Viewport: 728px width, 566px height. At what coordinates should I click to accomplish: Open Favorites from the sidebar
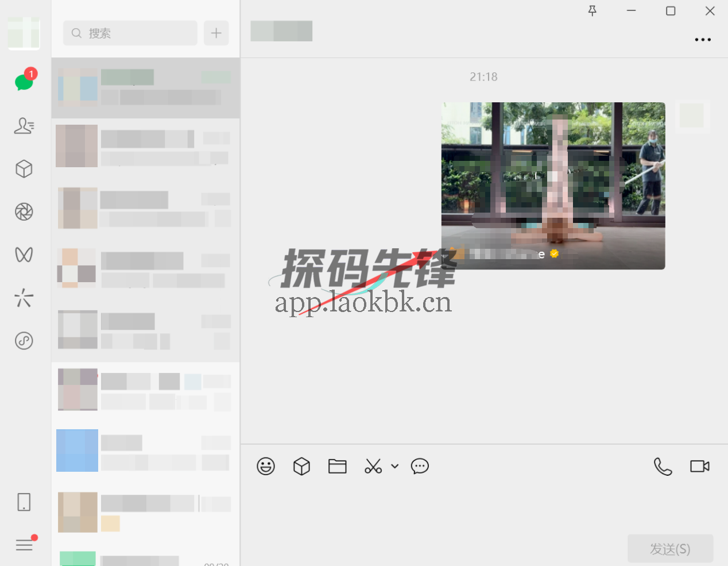click(x=24, y=168)
